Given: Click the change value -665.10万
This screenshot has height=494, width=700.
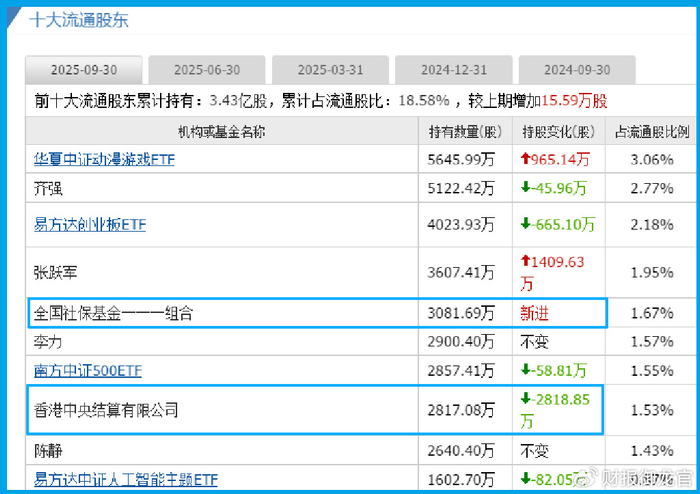Looking at the screenshot, I should pos(558,224).
